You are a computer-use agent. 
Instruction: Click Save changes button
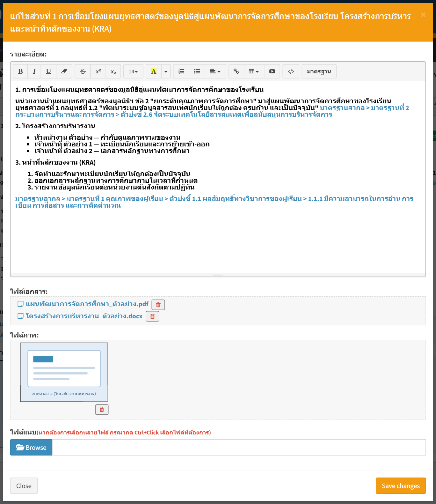401,486
